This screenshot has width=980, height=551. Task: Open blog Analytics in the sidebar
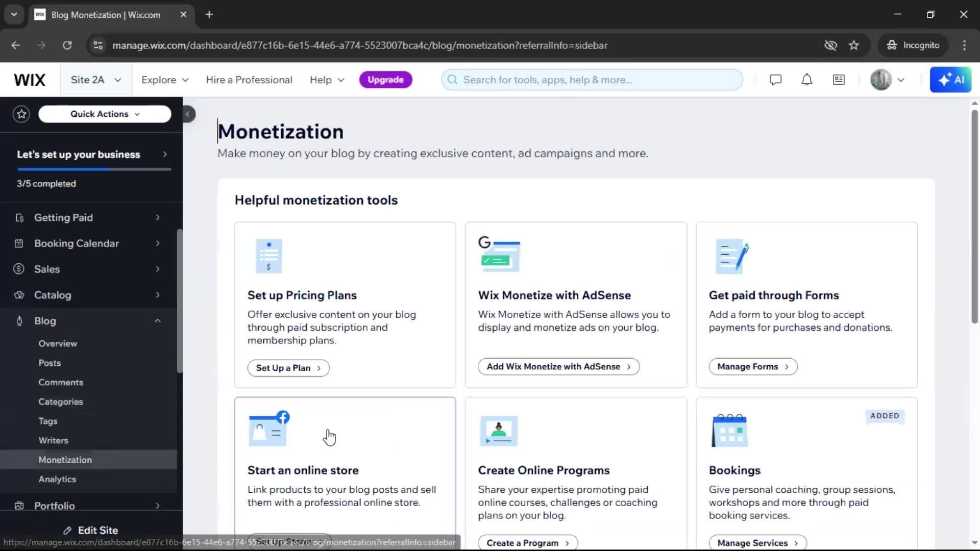pyautogui.click(x=57, y=479)
